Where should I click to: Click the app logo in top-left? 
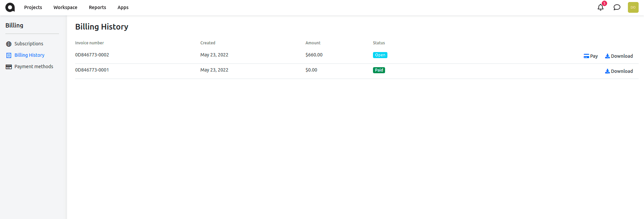10,7
